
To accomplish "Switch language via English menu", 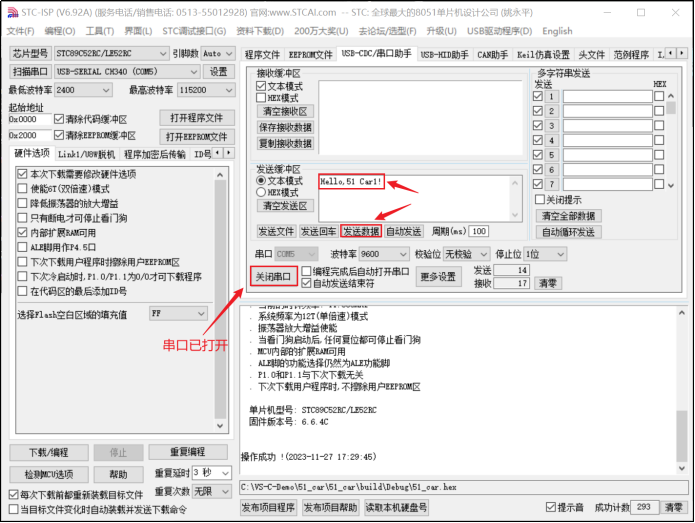I will [557, 31].
